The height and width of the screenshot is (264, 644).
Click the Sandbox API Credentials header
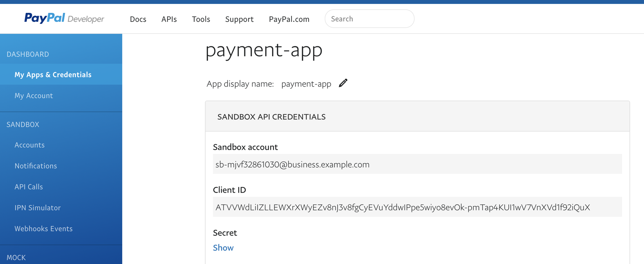tap(271, 117)
